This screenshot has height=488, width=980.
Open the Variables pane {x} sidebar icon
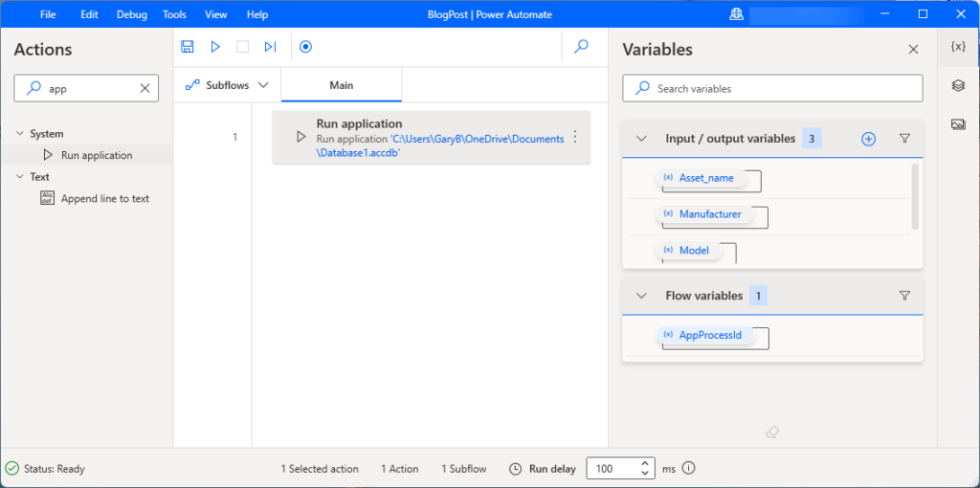(958, 47)
